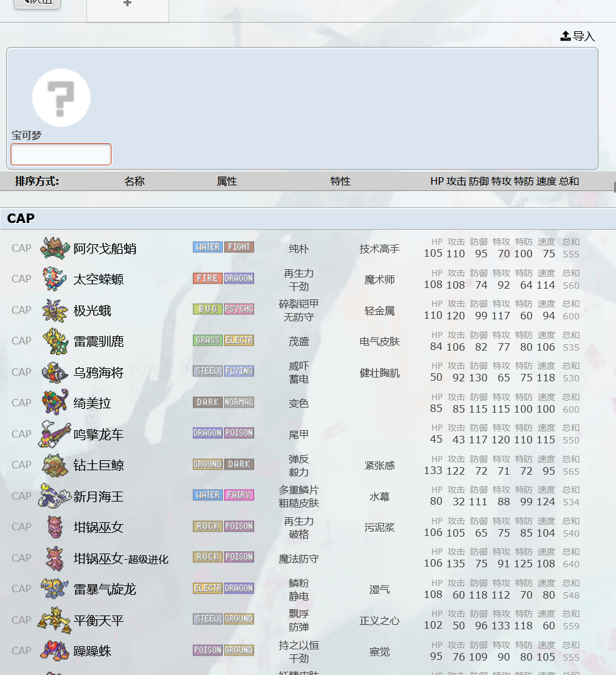Open the new team plus tab
Viewport: 616px width, 675px height.
pyautogui.click(x=127, y=5)
